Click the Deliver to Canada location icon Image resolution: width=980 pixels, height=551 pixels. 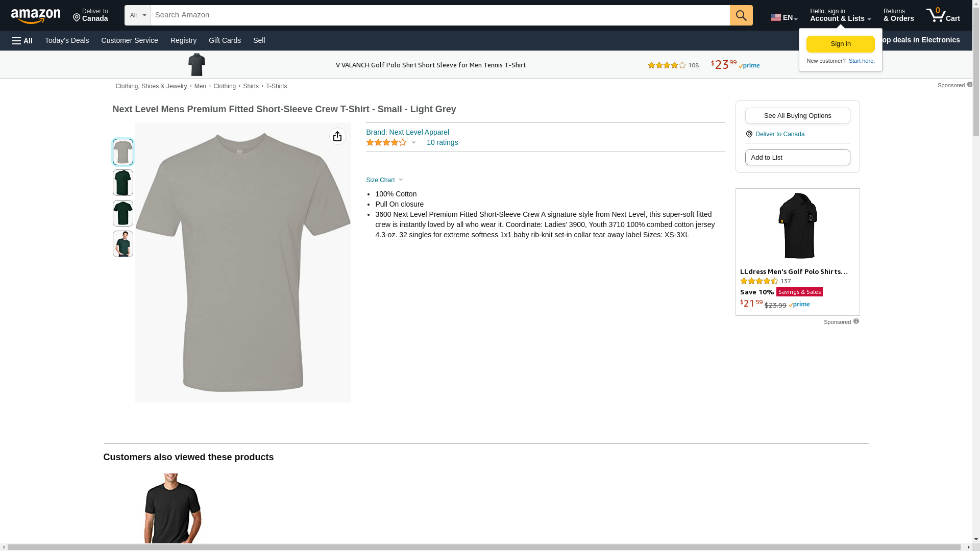749,134
